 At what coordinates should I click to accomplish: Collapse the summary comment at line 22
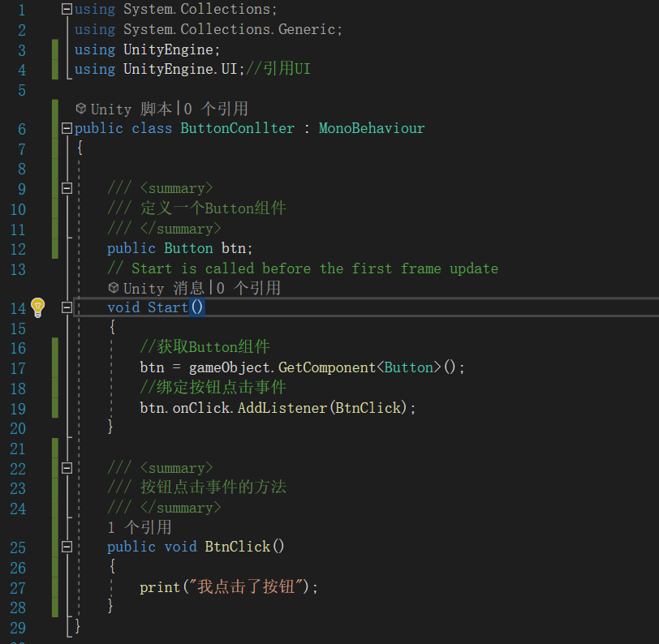click(67, 468)
